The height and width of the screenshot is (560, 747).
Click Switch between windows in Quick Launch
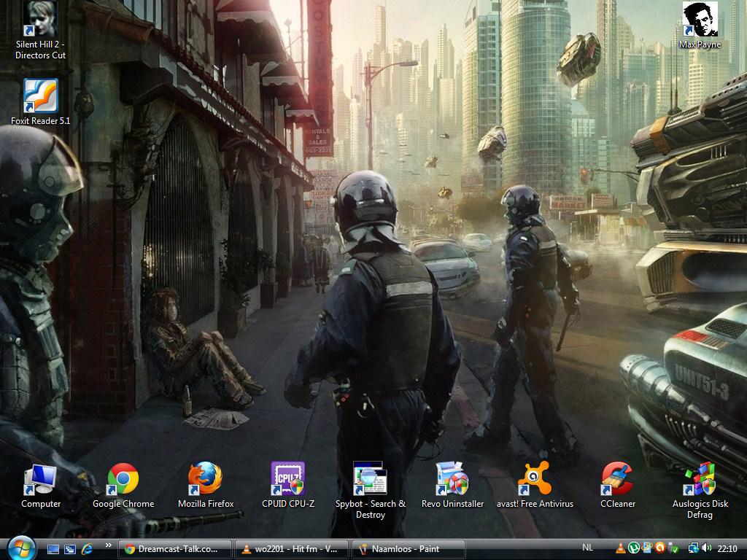(x=70, y=549)
